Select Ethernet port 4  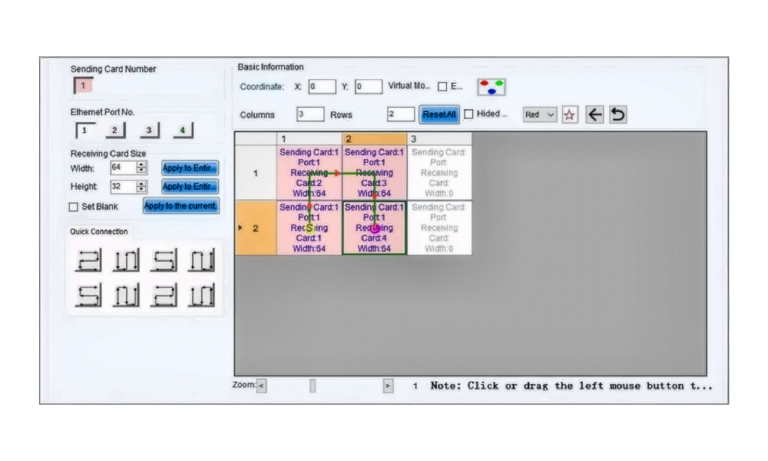click(x=183, y=130)
